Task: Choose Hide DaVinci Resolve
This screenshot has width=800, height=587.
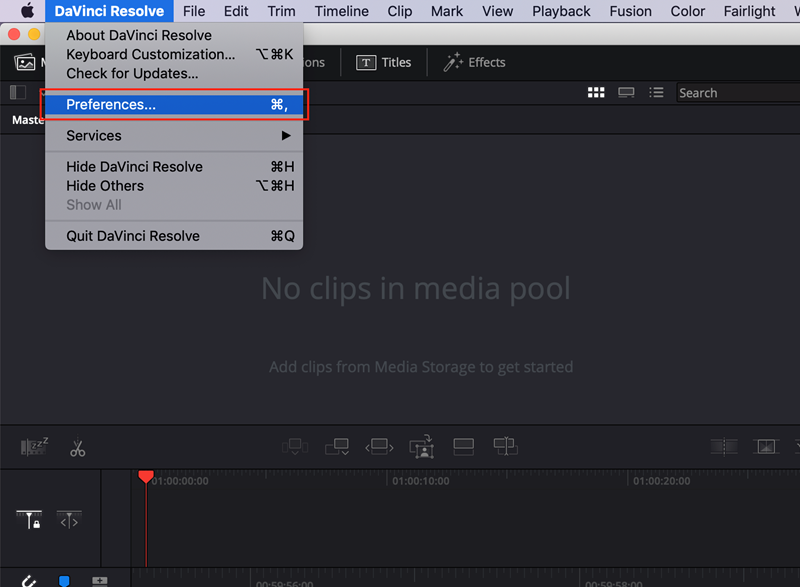Action: pos(174,167)
